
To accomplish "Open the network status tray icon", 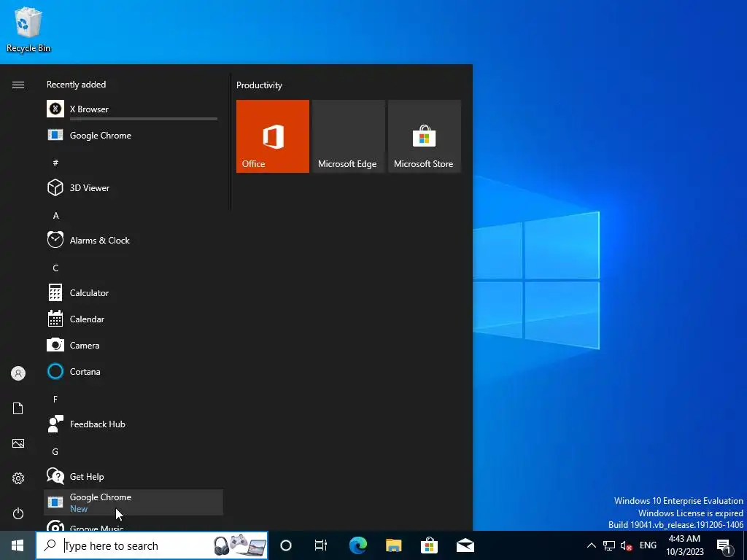I will pyautogui.click(x=609, y=545).
